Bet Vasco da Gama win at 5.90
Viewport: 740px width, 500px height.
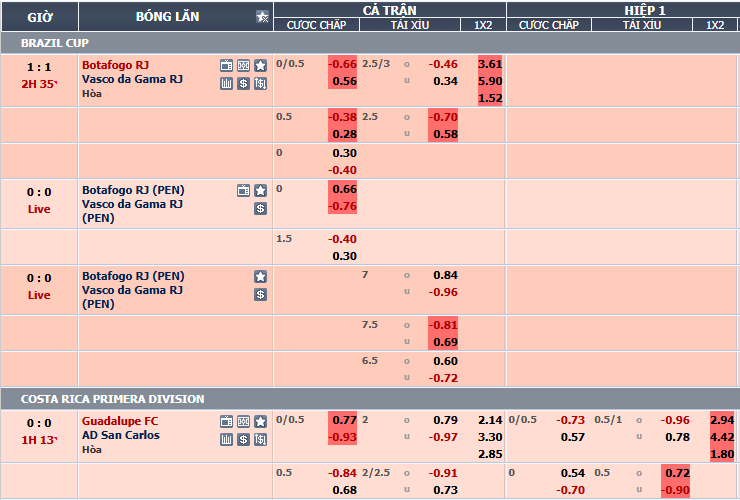(490, 81)
